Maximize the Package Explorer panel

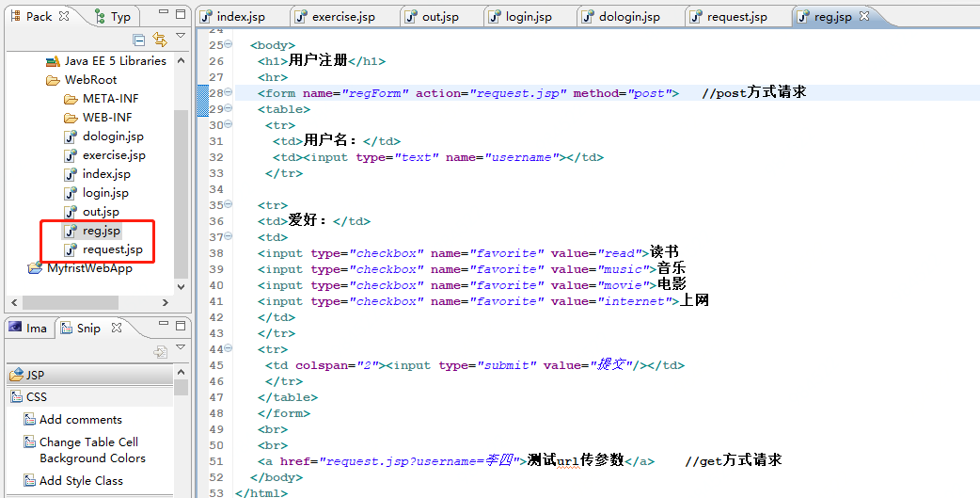pyautogui.click(x=181, y=14)
